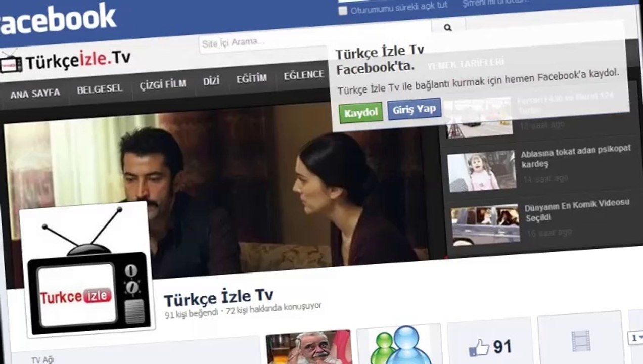Click the Türkçe İzle Tv page title

coord(218,297)
